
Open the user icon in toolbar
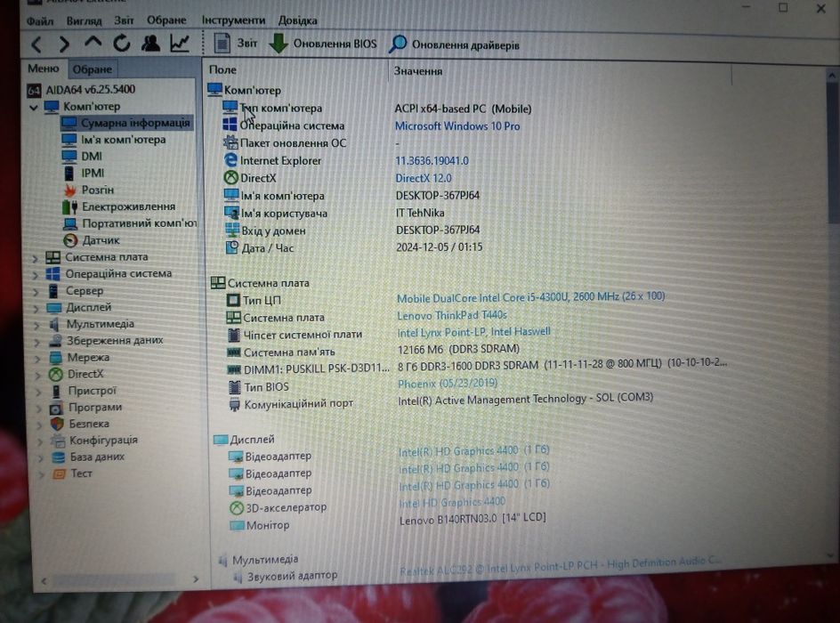click(150, 44)
